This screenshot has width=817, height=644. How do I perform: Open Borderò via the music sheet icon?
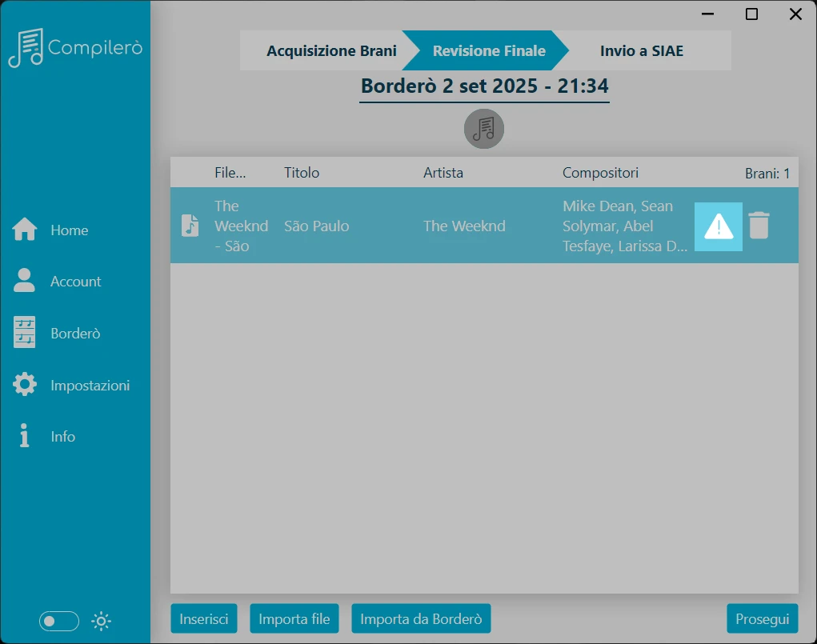pos(24,332)
